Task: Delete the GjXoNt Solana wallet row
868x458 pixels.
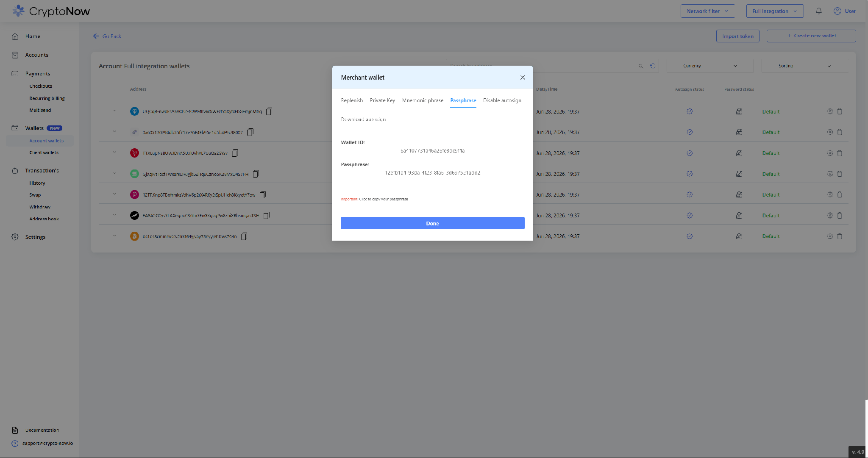Action: coord(840,174)
